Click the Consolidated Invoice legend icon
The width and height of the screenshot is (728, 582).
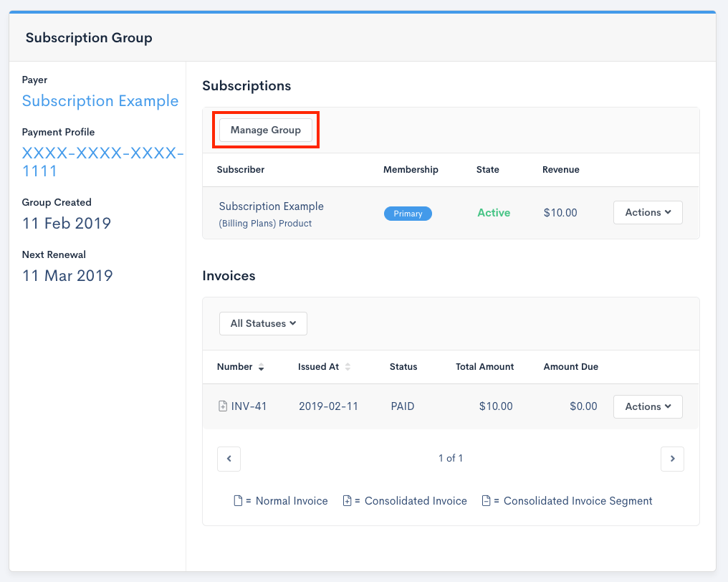(x=347, y=501)
